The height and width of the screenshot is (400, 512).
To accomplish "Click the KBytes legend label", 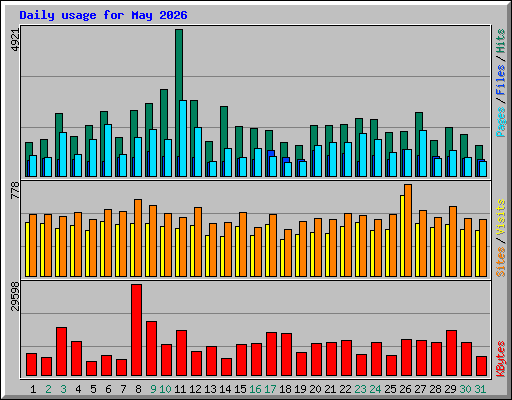I will point(501,359).
